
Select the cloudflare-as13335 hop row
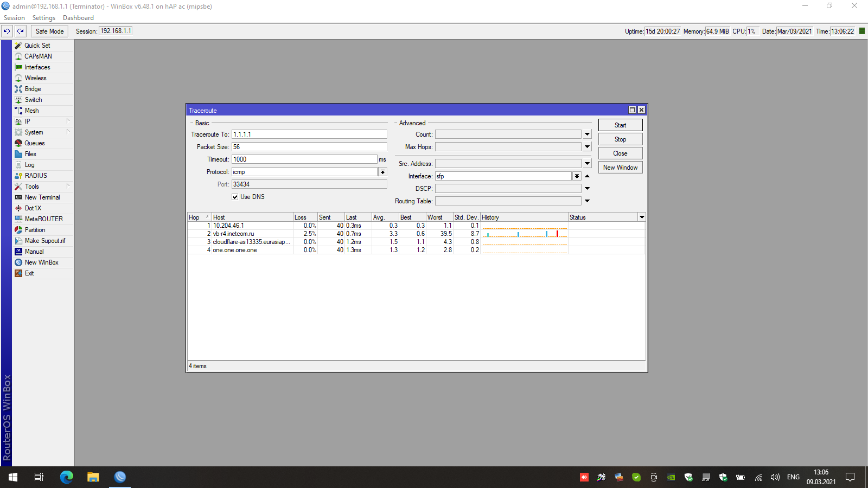click(x=416, y=242)
